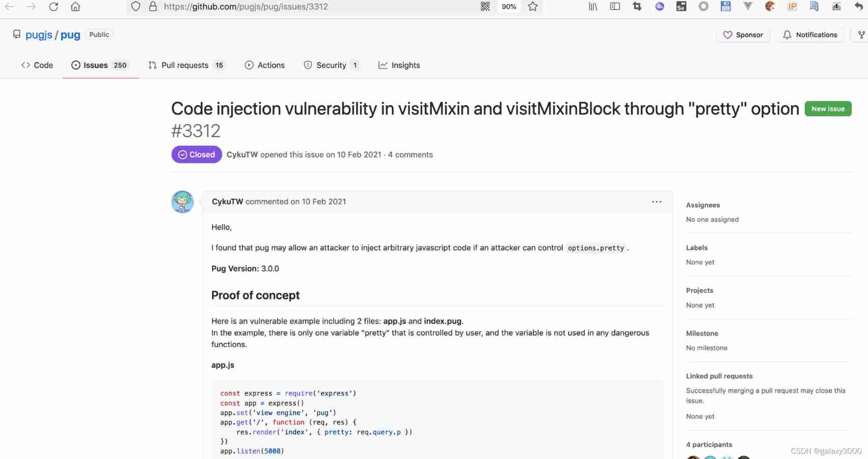The width and height of the screenshot is (868, 459).
Task: Open the Actions tab
Action: coord(265,65)
